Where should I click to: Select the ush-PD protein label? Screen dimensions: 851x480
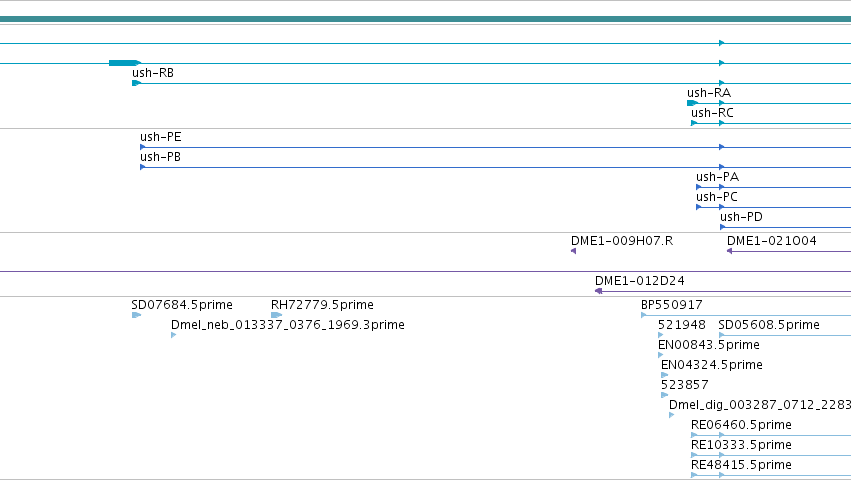[x=741, y=217]
